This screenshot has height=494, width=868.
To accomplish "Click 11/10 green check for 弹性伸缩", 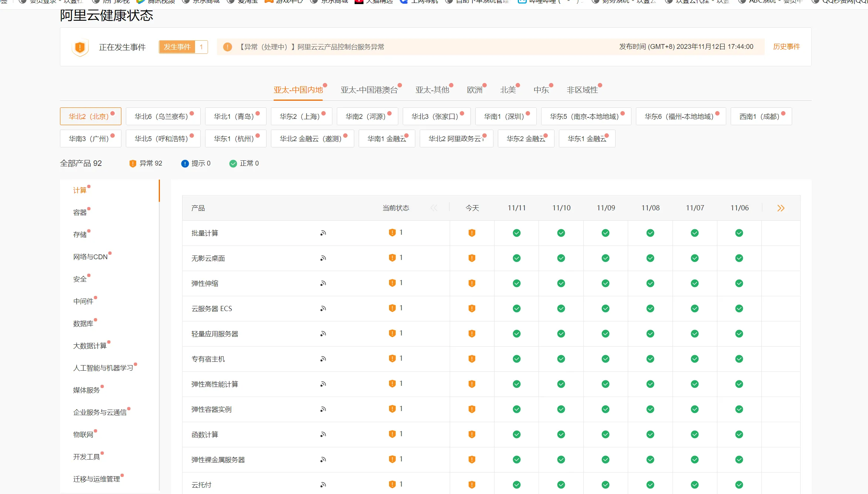I will (x=561, y=283).
